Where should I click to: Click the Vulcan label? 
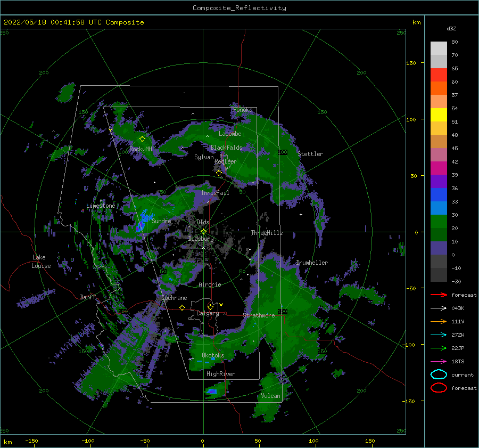click(x=270, y=396)
